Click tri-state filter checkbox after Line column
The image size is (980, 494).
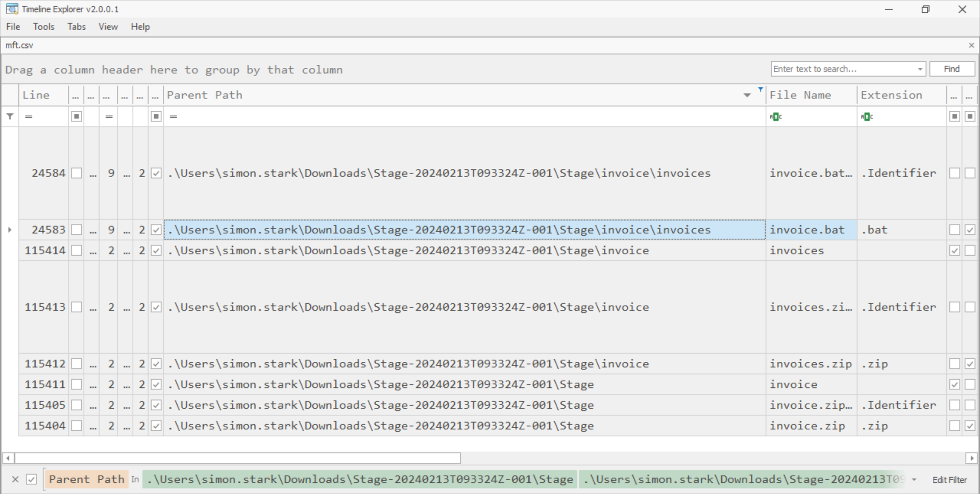click(x=77, y=117)
